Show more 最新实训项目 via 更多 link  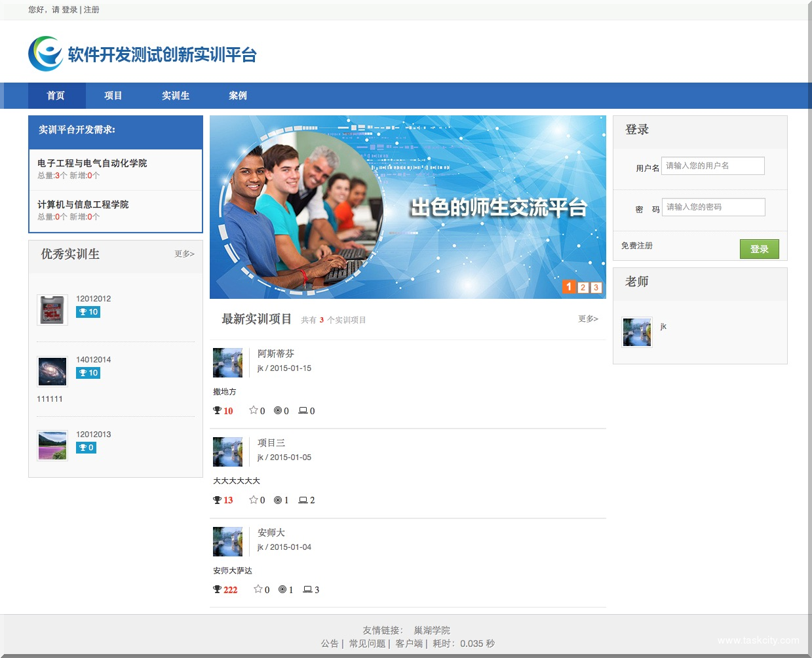pos(588,319)
